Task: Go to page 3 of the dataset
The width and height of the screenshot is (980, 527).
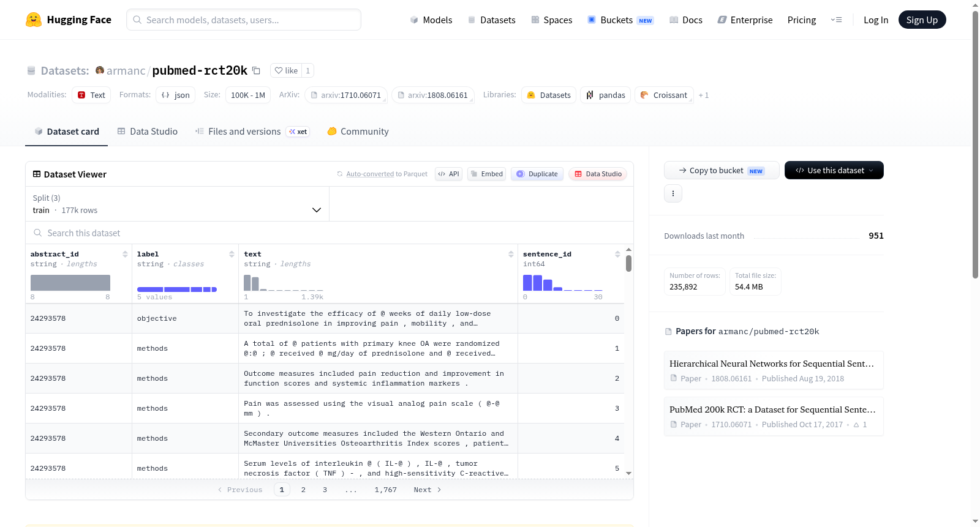Action: pos(325,490)
